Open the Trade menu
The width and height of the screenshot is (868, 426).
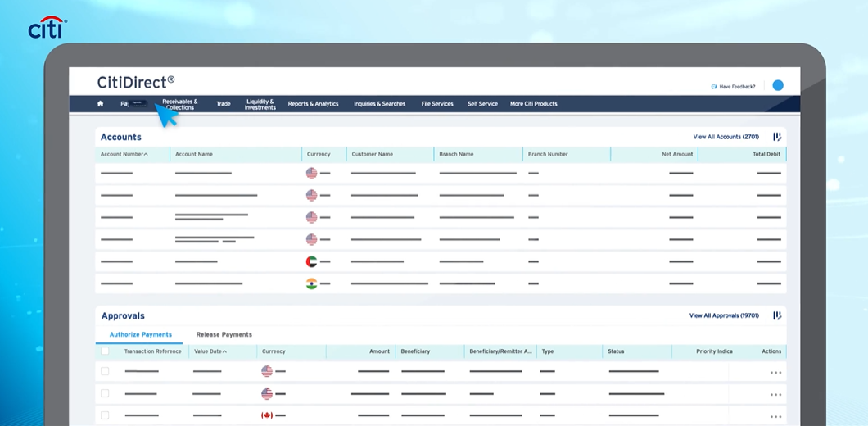coord(224,103)
